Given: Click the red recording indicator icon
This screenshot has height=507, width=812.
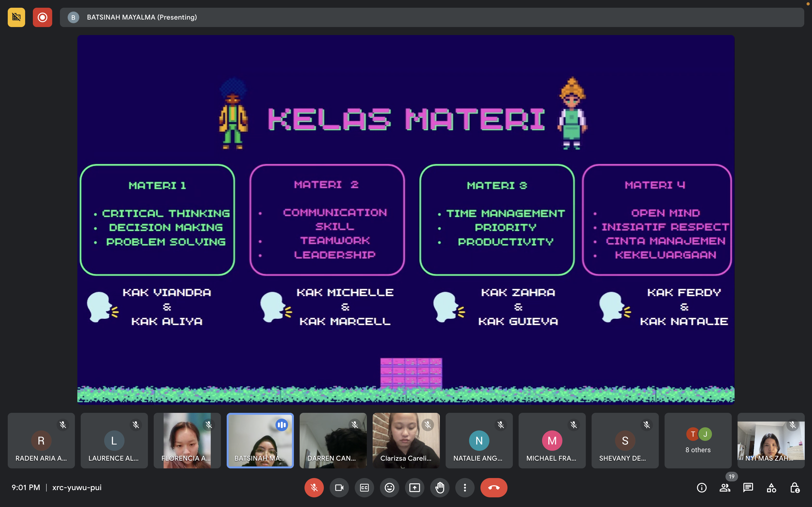Looking at the screenshot, I should [x=42, y=17].
